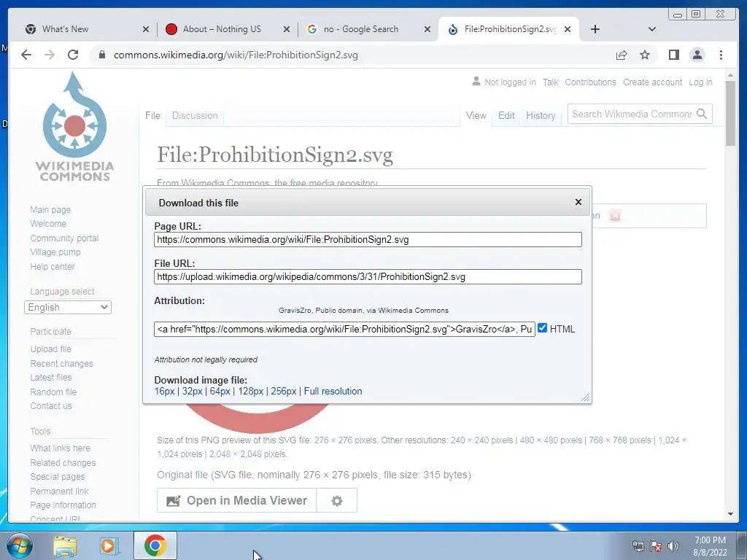Go back to the previous page
The width and height of the screenshot is (747, 560).
pos(26,55)
